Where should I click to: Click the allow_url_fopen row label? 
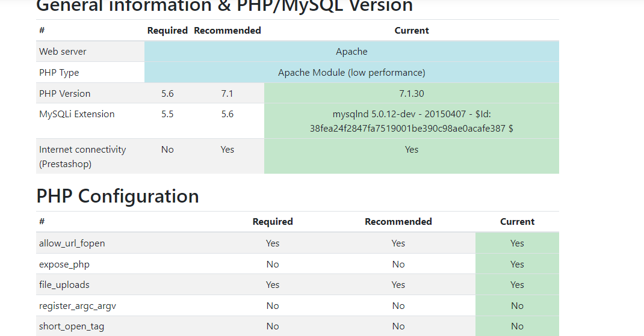(72, 243)
